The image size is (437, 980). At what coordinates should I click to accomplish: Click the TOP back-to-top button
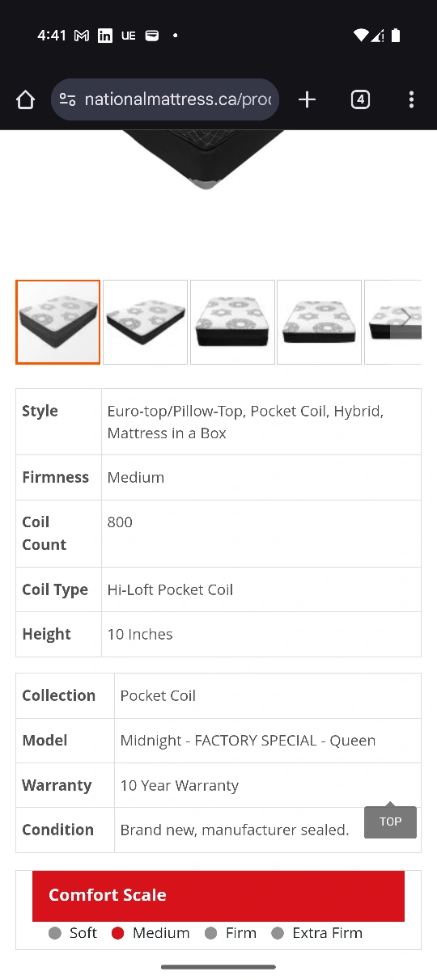(390, 821)
